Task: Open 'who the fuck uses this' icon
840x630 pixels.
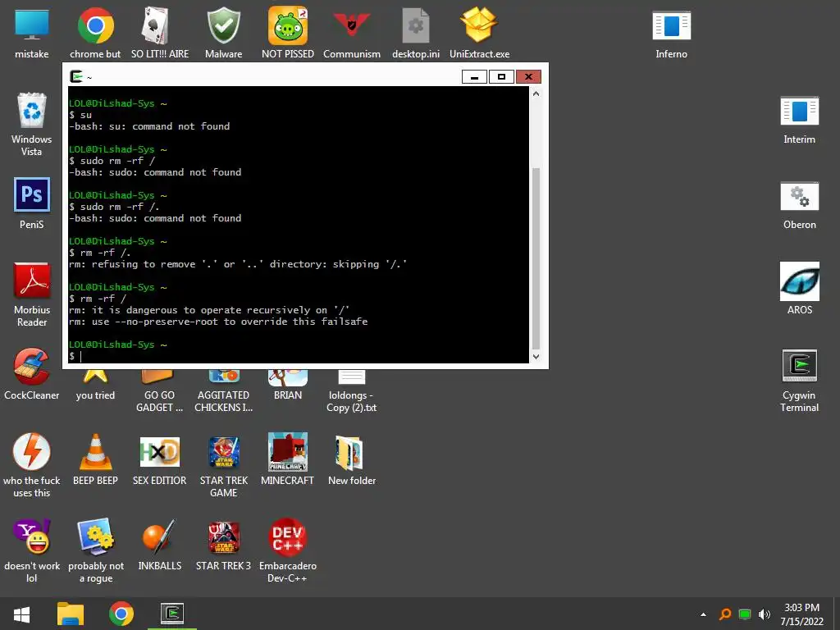Action: 32,465
